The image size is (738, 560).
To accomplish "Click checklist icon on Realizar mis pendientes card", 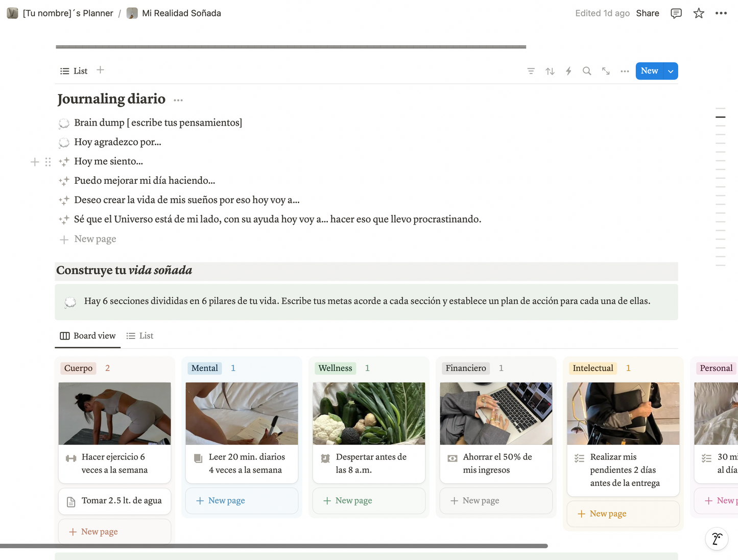I will [579, 458].
